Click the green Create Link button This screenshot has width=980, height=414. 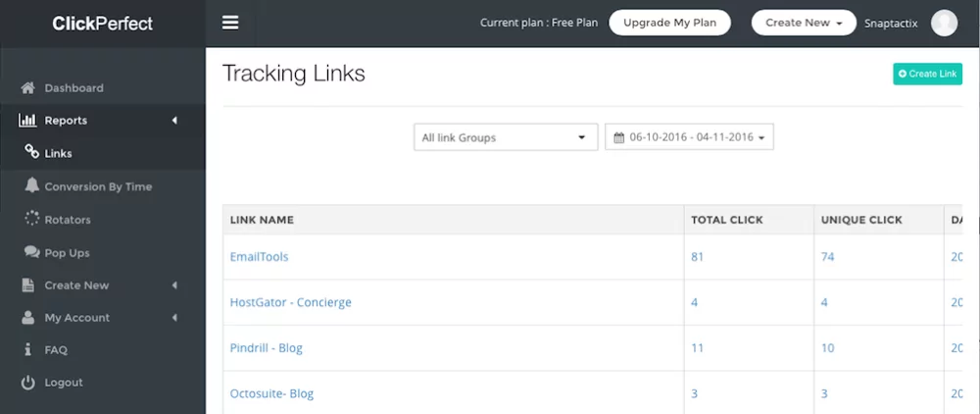927,74
